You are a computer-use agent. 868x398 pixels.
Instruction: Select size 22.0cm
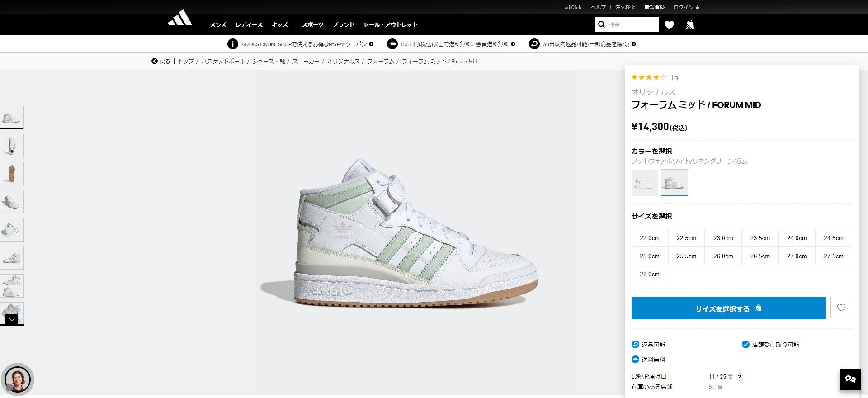point(650,238)
